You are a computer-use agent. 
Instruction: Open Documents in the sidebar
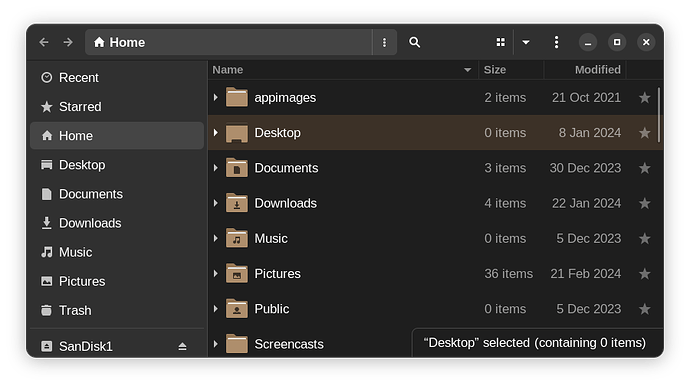(x=117, y=194)
